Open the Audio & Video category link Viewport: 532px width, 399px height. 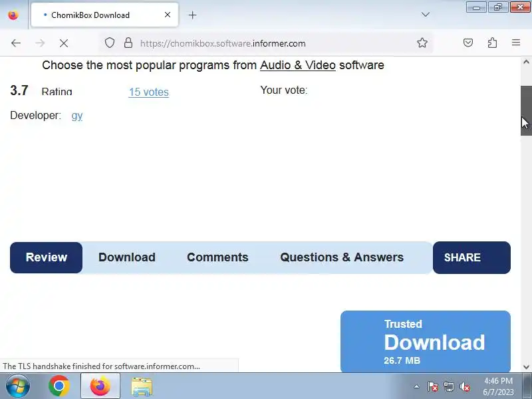(297, 65)
